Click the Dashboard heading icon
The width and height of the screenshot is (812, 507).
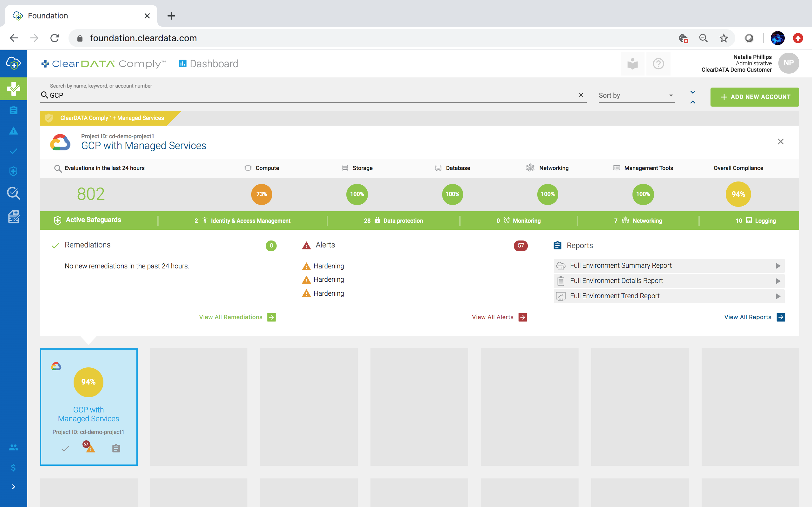[x=182, y=63]
